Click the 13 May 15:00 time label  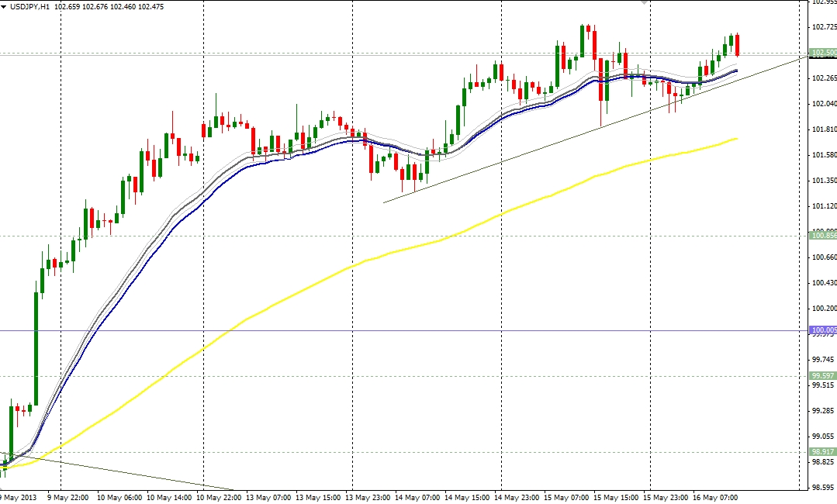point(316,497)
